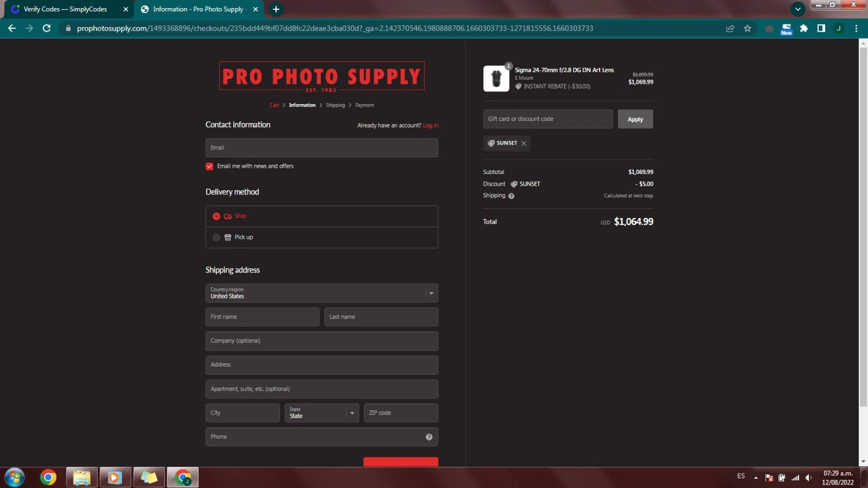
Task: Reload the checkout page
Action: point(47,28)
